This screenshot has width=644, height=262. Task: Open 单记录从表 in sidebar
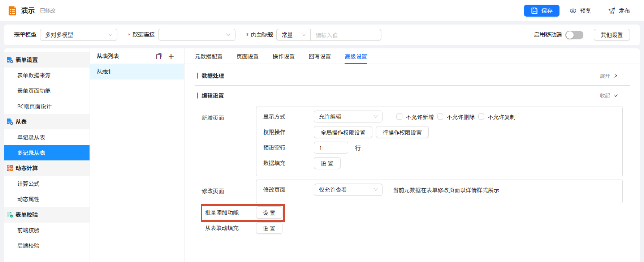[x=47, y=137]
